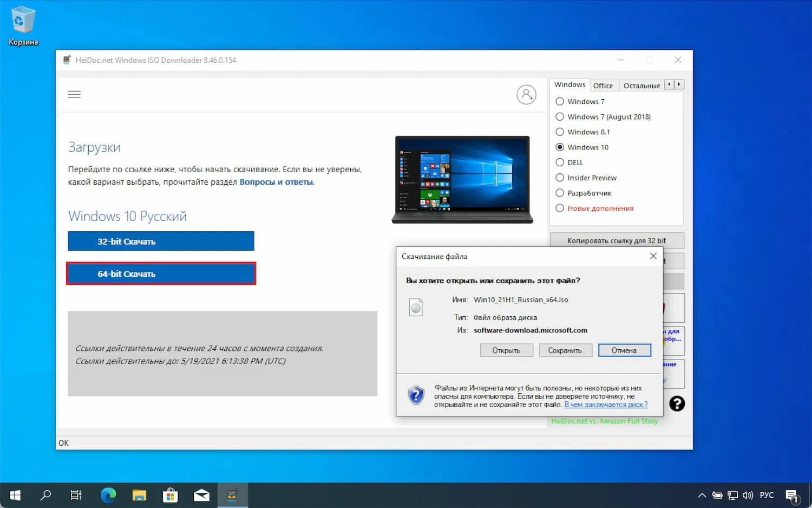Viewport: 812px width, 508px height.
Task: Open the Mail app from the taskbar
Action: [x=201, y=494]
